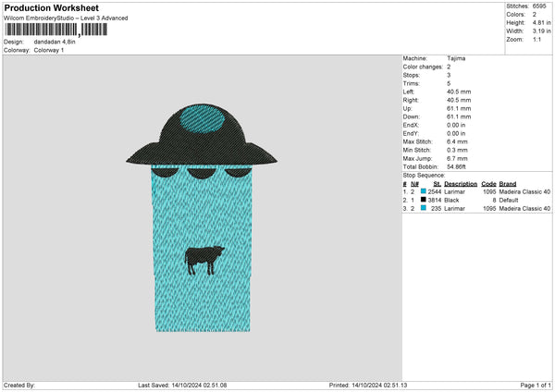
Task: Click the 'Created By:' footer label
Action: point(19,386)
